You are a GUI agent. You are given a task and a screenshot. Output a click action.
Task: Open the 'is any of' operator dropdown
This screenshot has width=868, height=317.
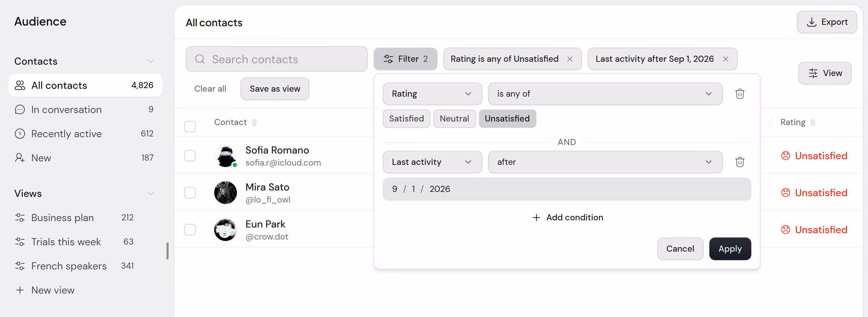point(605,94)
